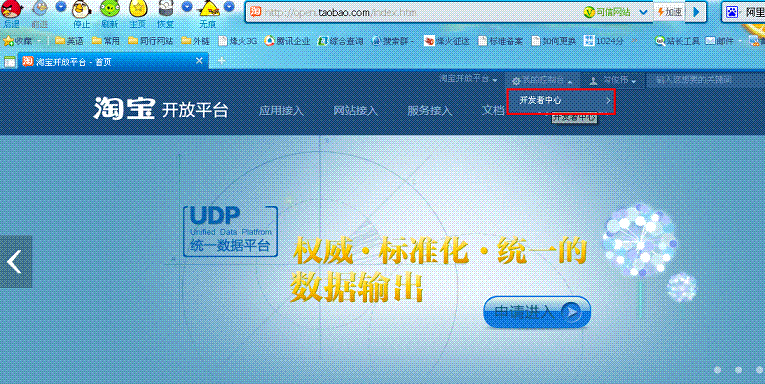Close the 淘宝开放平台 - 首页 tab
The image size is (765, 384).
[199, 61]
